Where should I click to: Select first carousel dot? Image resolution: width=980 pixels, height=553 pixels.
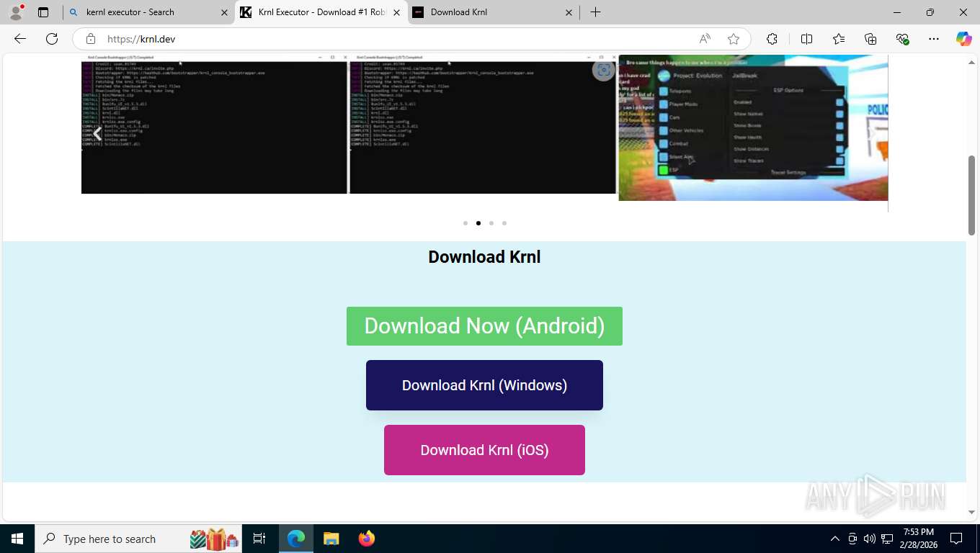(465, 223)
